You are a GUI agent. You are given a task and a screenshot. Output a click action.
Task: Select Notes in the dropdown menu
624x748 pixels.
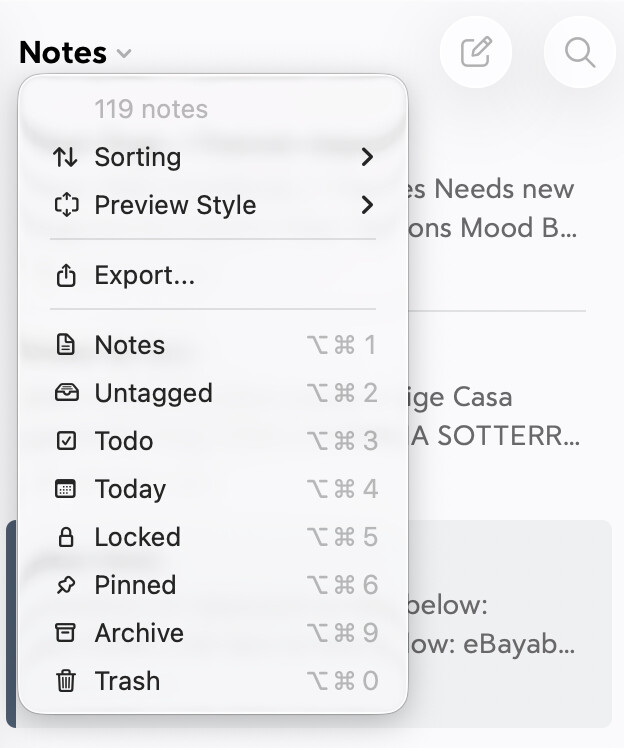point(130,345)
